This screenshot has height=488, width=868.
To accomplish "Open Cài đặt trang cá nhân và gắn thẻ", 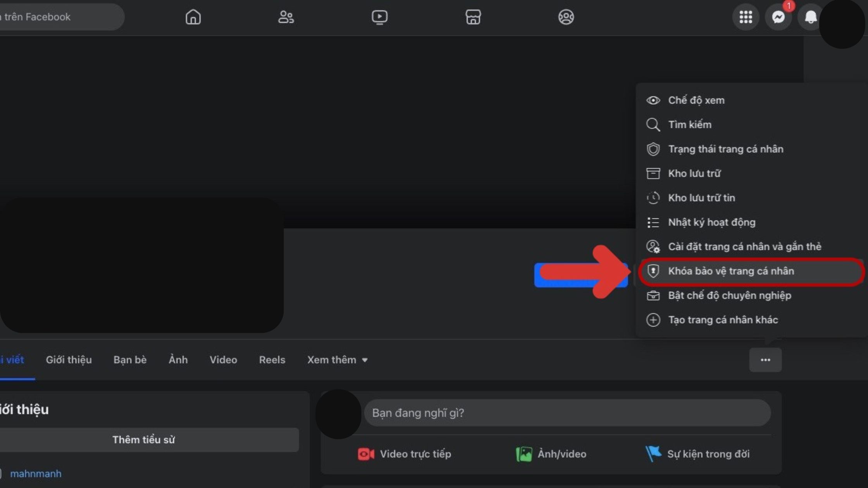I will click(751, 247).
